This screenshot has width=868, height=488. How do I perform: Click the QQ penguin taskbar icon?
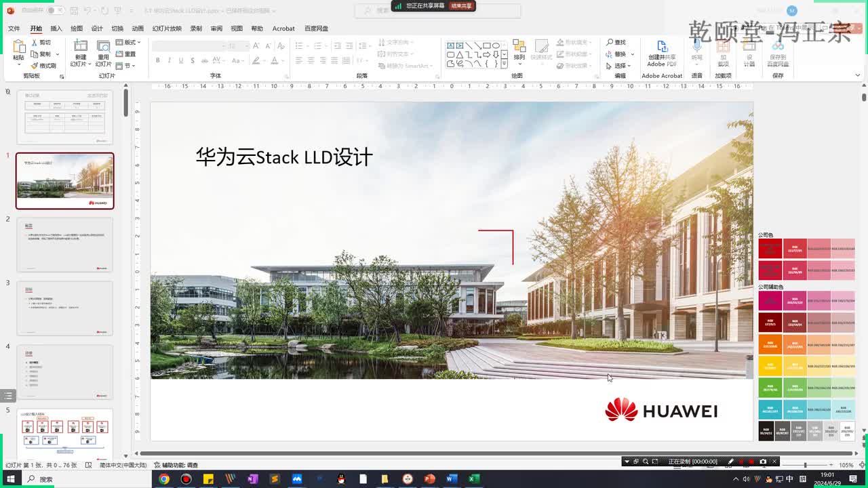pos(341,479)
